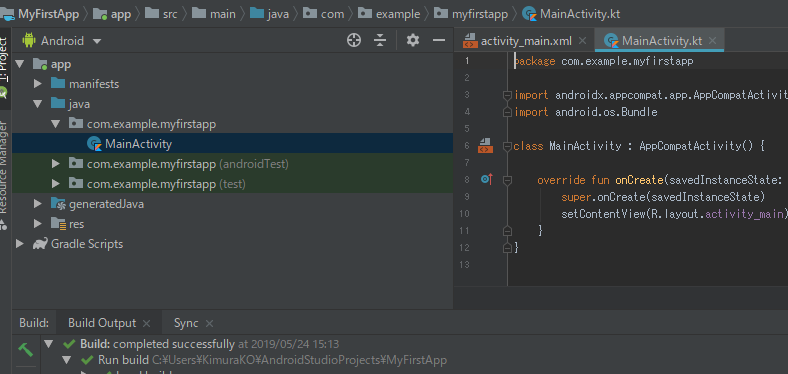The image size is (788, 374).
Task: Click 'activity_main' in the setContentView line
Action: pyautogui.click(x=744, y=214)
